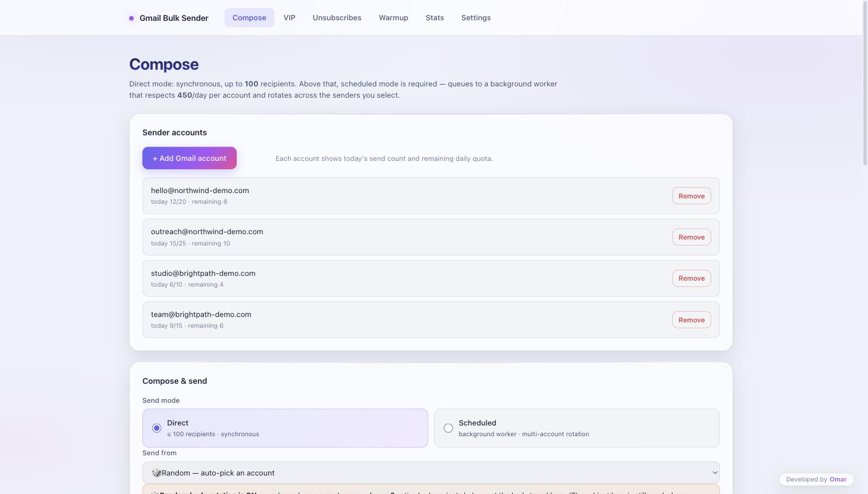The width and height of the screenshot is (868, 494).
Task: Click the Gmail Bulk Sender brand name
Action: [174, 18]
